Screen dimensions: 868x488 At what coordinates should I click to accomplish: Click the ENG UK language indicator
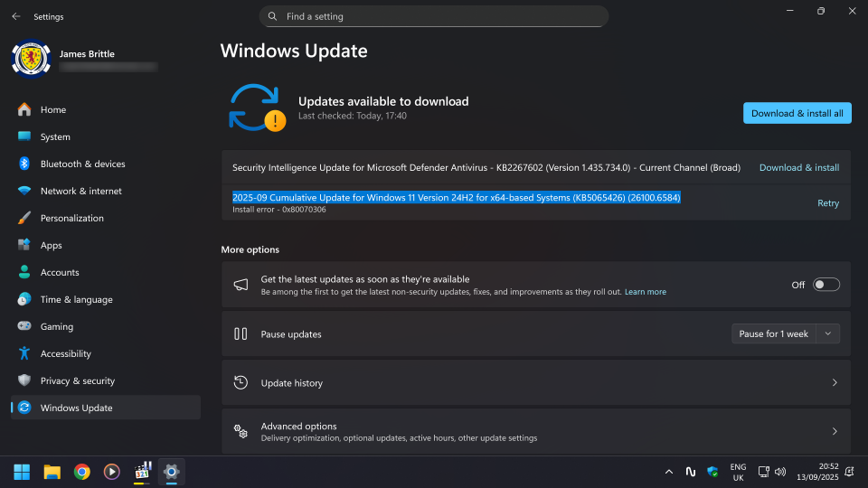738,472
